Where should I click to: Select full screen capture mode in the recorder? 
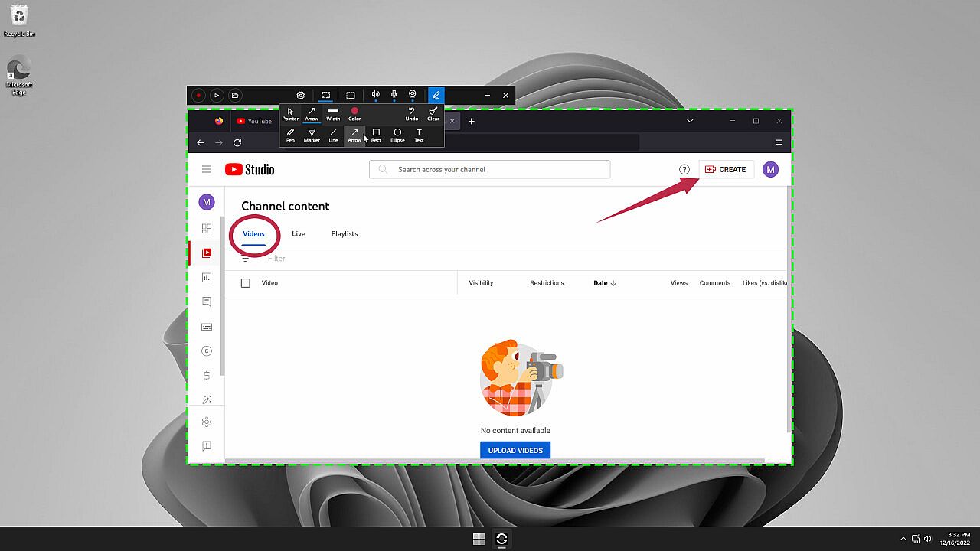325,96
